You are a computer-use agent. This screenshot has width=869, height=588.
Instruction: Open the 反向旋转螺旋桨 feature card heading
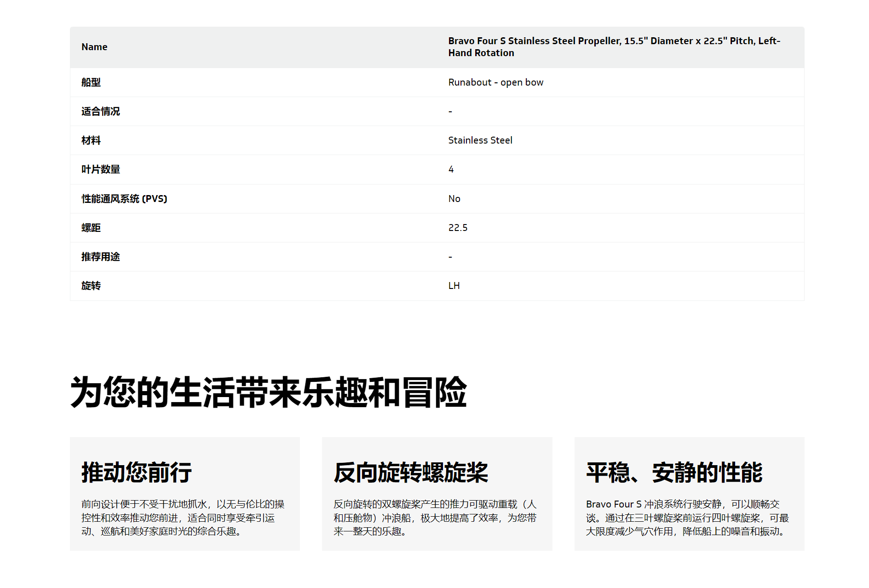(410, 473)
